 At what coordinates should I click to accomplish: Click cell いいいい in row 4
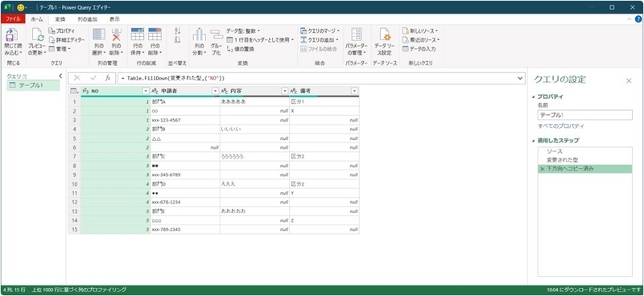(x=254, y=129)
